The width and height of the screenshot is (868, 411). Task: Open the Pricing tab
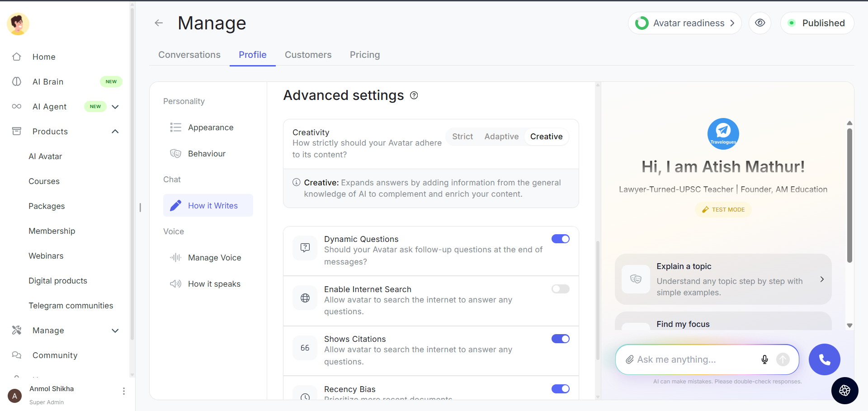[x=364, y=55]
